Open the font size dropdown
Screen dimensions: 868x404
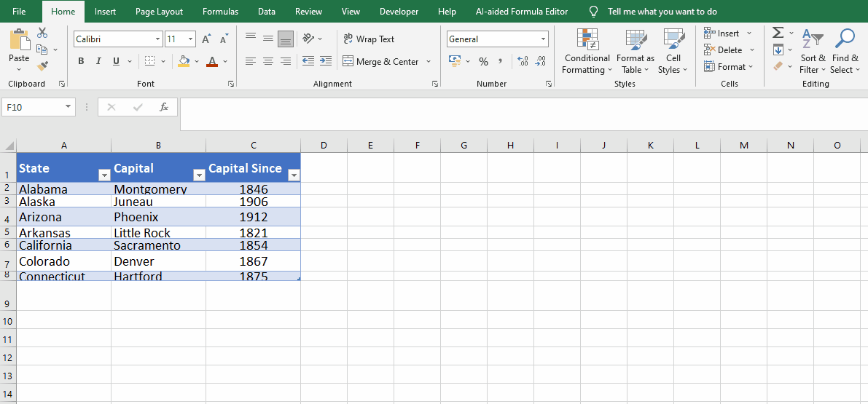tap(191, 39)
